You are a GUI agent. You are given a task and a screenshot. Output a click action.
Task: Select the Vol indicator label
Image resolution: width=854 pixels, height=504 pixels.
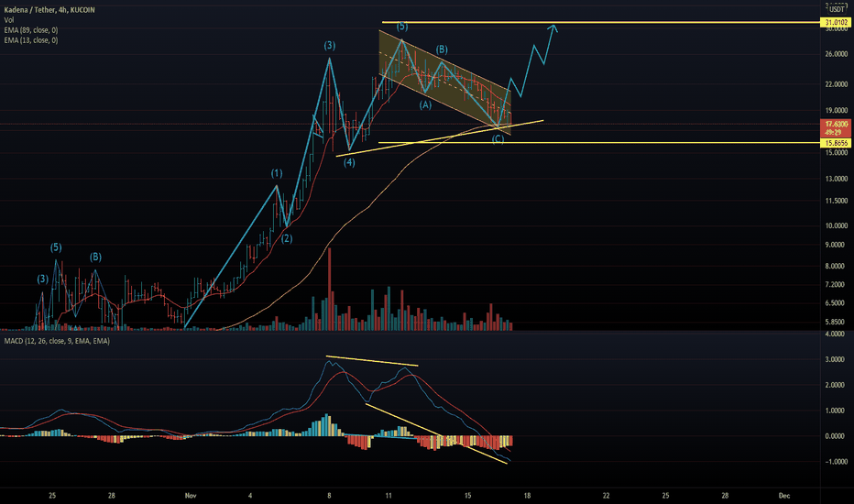coord(9,20)
